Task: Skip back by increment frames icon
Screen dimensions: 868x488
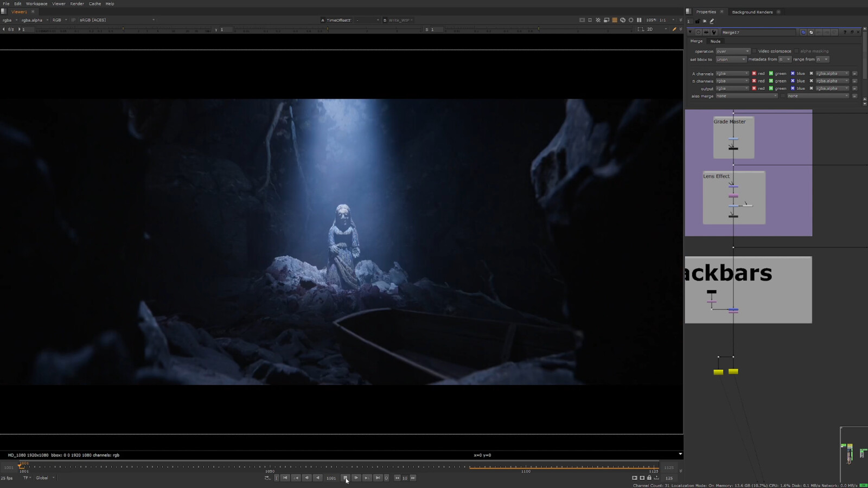Action: pos(397,478)
